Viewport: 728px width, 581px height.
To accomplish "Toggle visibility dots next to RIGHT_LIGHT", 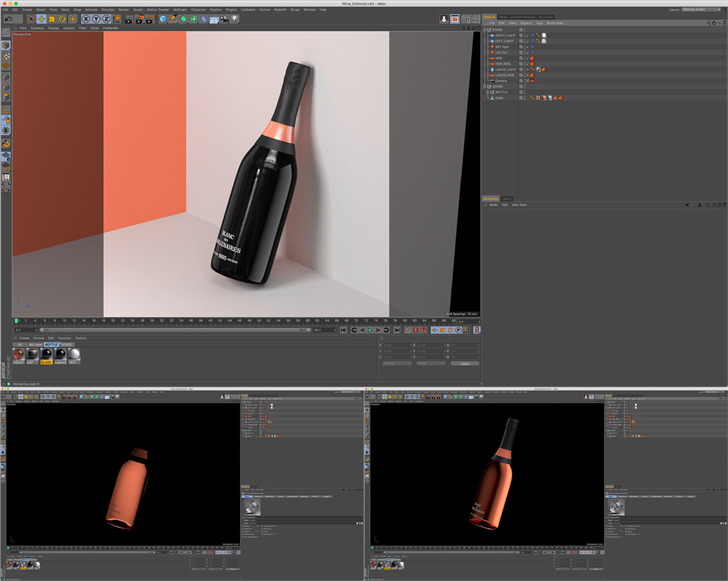I will [525, 35].
